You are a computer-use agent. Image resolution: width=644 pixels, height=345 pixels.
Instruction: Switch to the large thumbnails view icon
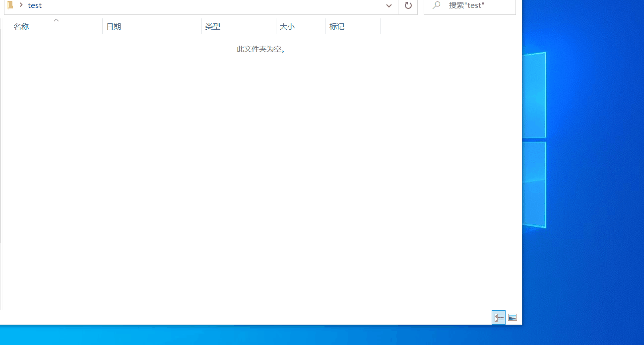tap(513, 317)
